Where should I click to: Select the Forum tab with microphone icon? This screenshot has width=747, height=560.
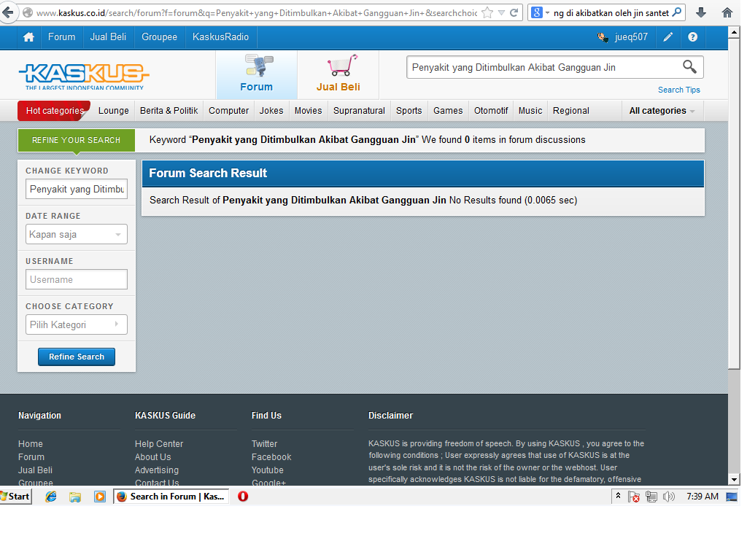pyautogui.click(x=257, y=74)
